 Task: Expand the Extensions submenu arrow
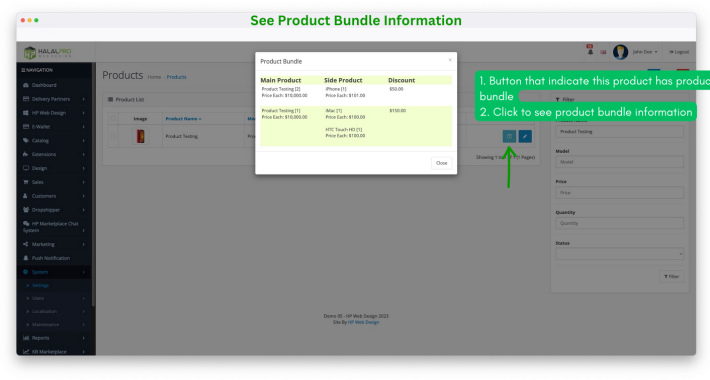point(84,154)
